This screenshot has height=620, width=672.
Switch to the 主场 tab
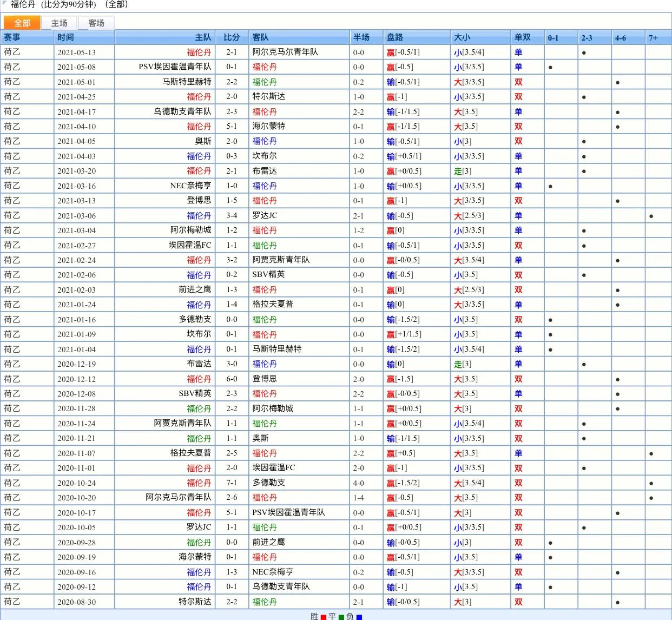(x=59, y=23)
